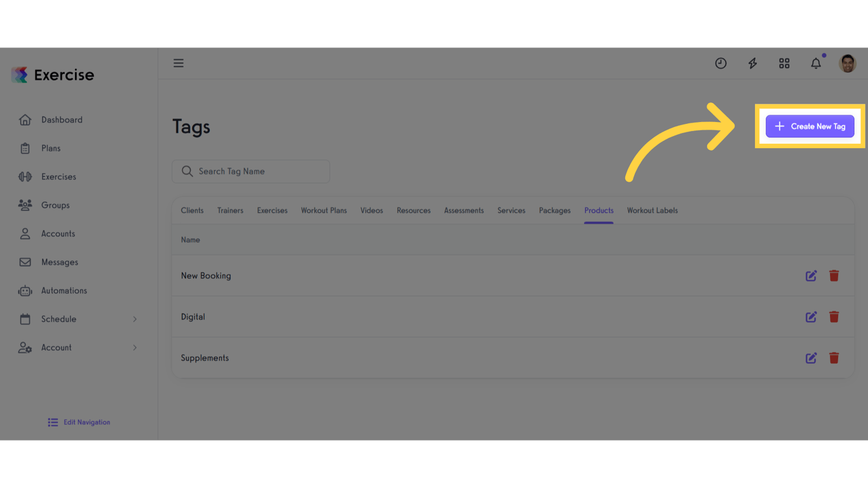The image size is (868, 488).
Task: Toggle the sidebar with the hamburger icon
Action: pos(178,63)
